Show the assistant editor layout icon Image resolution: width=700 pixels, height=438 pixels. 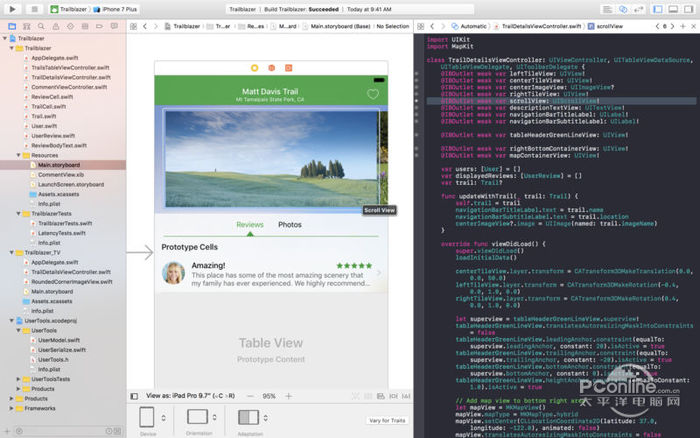623,9
